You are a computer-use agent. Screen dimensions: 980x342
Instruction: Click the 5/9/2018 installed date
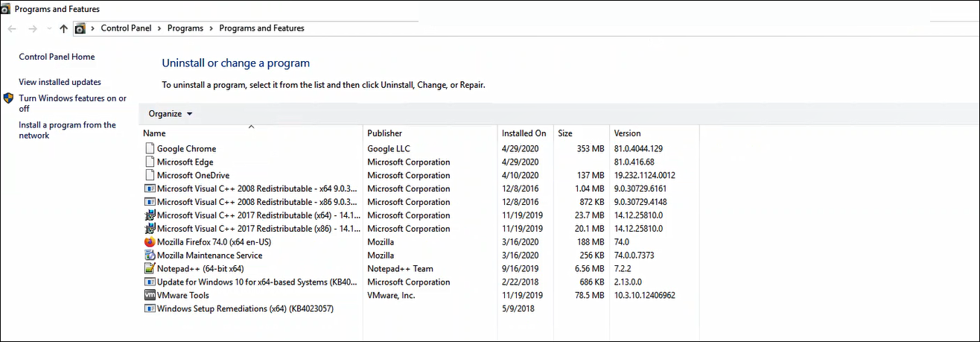518,309
